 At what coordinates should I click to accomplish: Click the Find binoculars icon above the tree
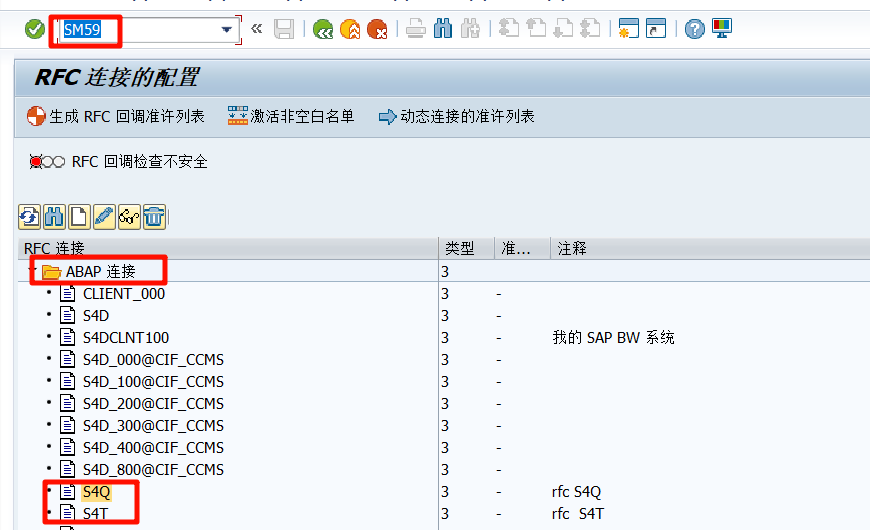click(54, 217)
